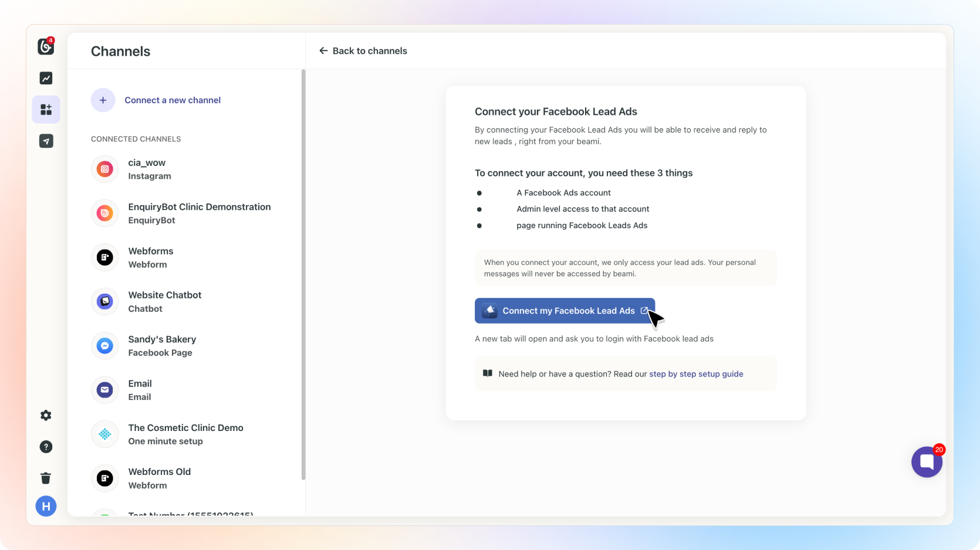Click 'page running Facebook Leads Ads' text

click(582, 225)
